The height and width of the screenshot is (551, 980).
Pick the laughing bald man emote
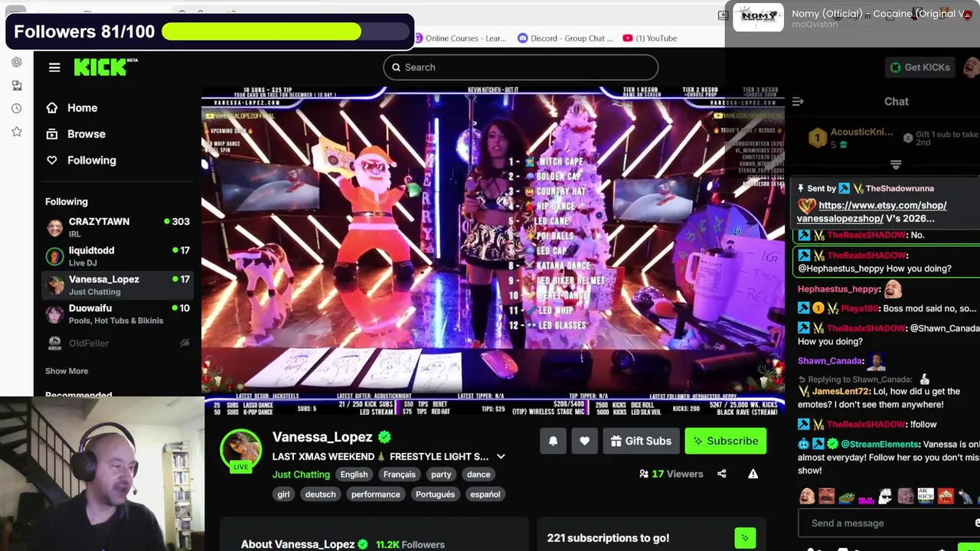[807, 496]
